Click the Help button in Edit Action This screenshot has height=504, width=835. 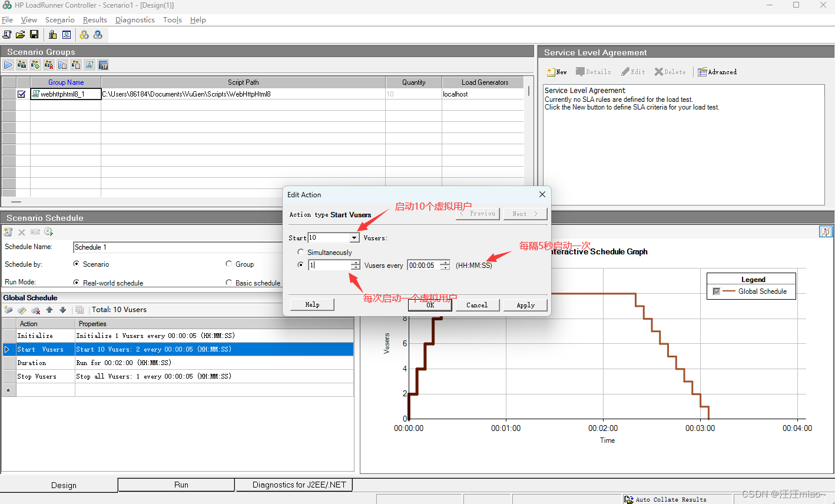click(x=312, y=304)
